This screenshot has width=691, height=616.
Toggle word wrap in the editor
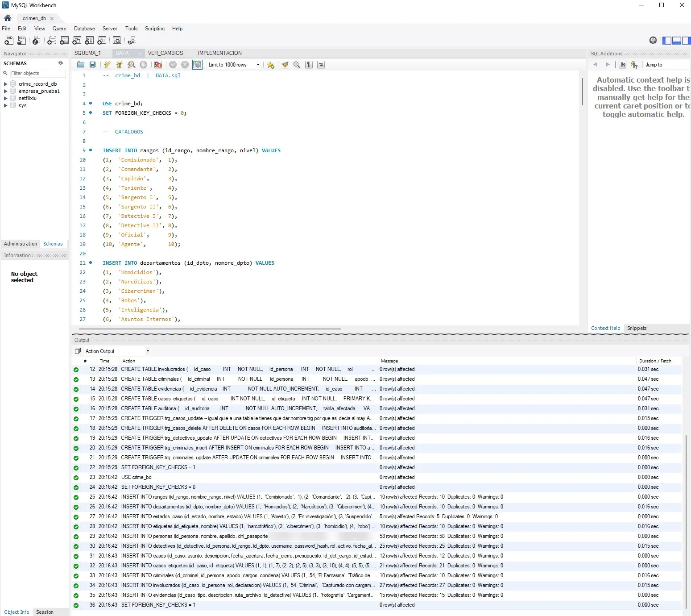click(x=321, y=65)
